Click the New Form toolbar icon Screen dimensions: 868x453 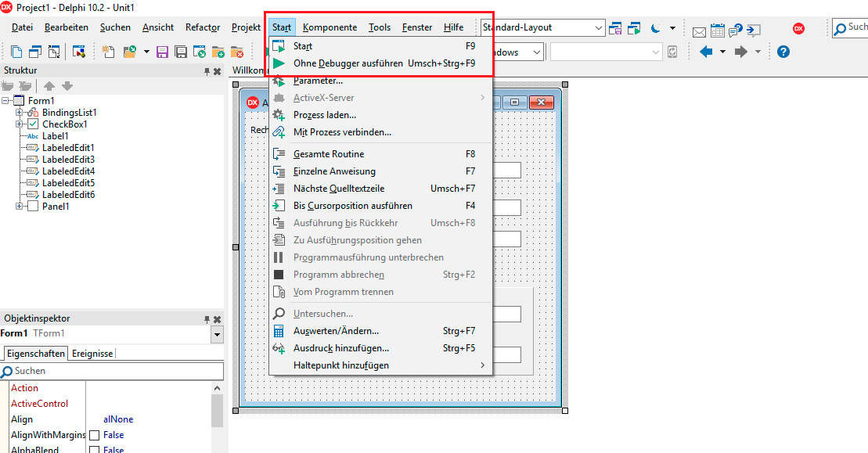[x=78, y=52]
